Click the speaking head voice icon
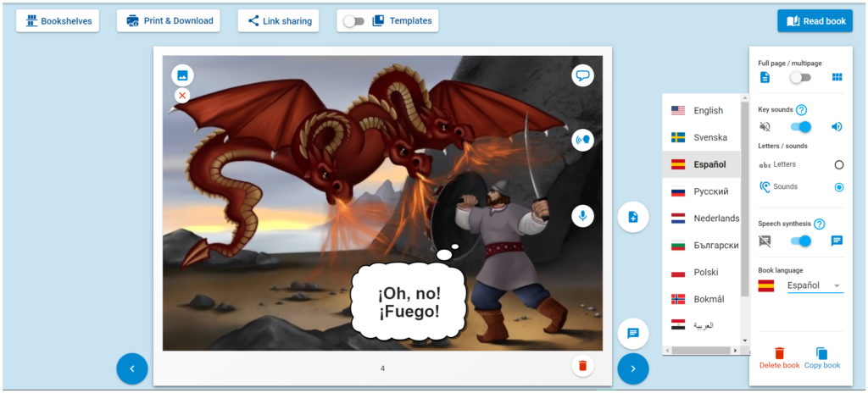Image resolution: width=868 pixels, height=393 pixels. point(582,140)
